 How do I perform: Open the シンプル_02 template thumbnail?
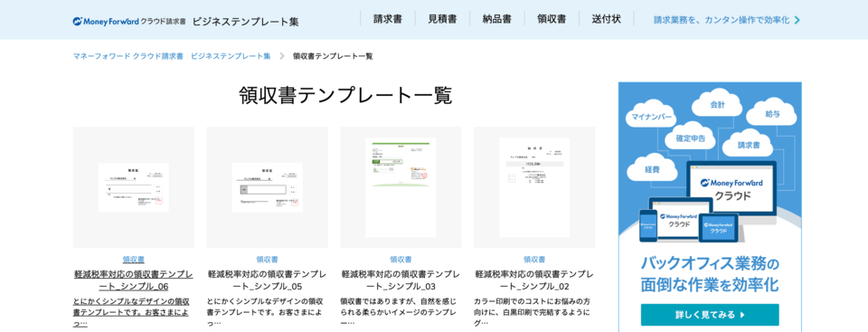[534, 187]
